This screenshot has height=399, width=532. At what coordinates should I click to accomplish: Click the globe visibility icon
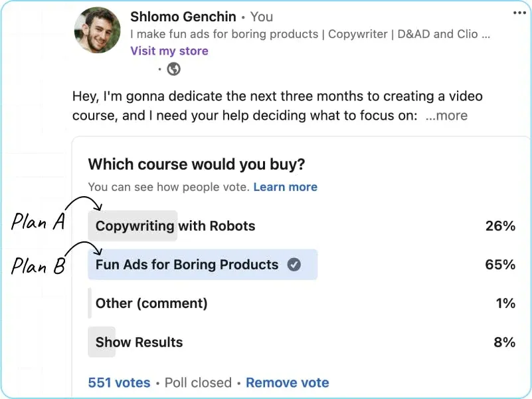173,68
